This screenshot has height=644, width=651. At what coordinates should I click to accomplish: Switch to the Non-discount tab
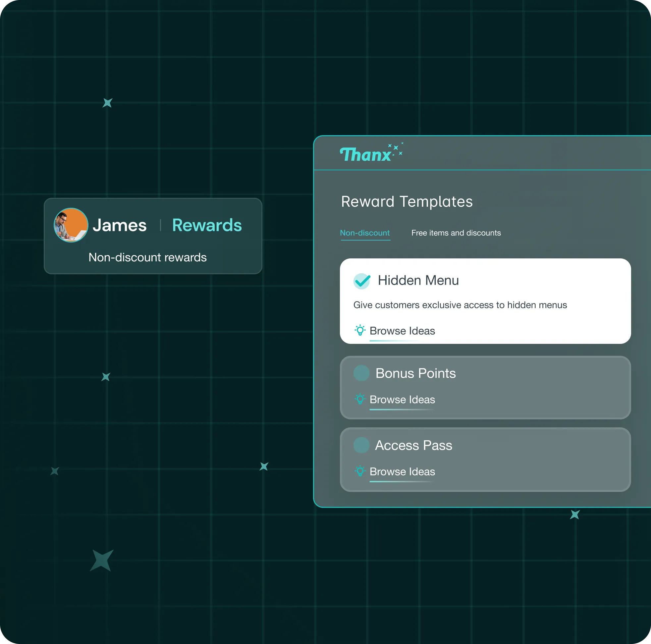click(364, 233)
